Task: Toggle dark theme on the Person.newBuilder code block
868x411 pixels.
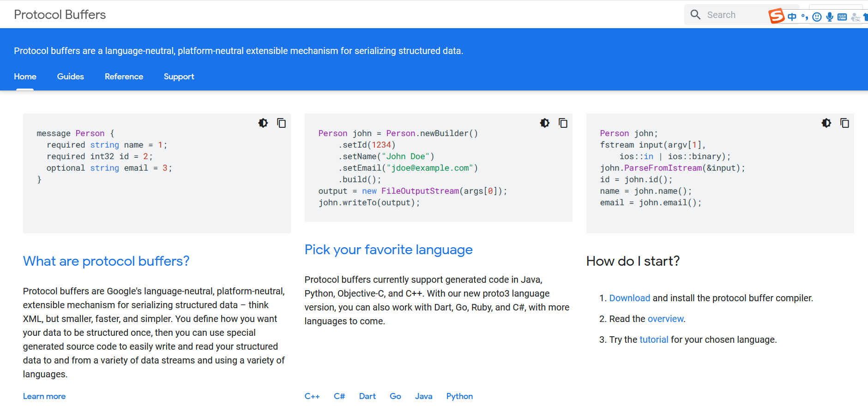Action: pyautogui.click(x=545, y=123)
